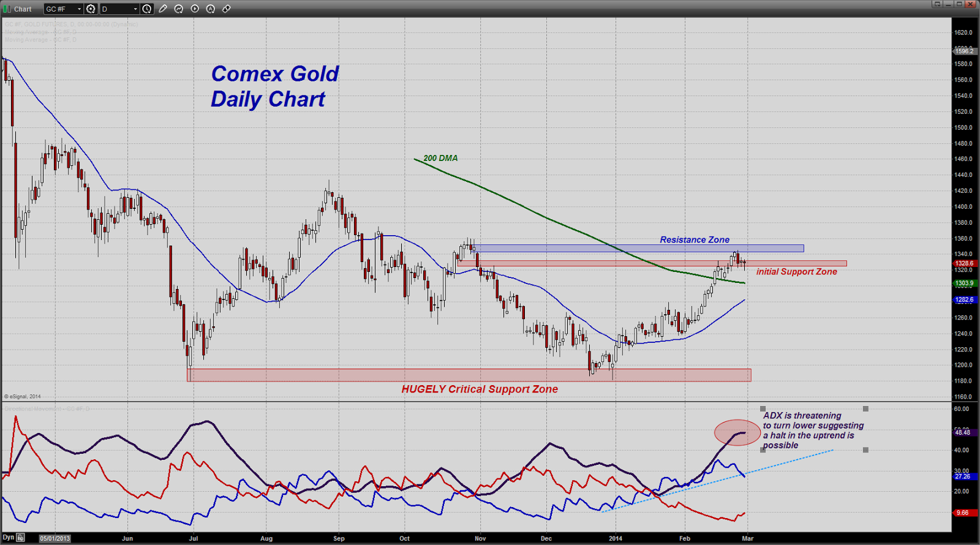Click the red ellipse on the ADX line
Viewport: 980px width, 545px height.
[x=737, y=432]
